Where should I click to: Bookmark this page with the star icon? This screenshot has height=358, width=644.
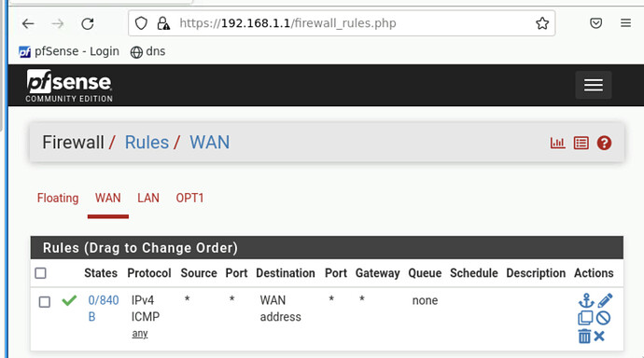point(542,23)
